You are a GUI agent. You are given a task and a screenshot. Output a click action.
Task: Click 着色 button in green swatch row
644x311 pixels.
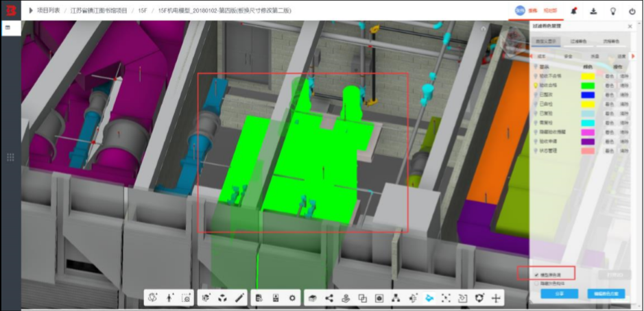click(610, 86)
